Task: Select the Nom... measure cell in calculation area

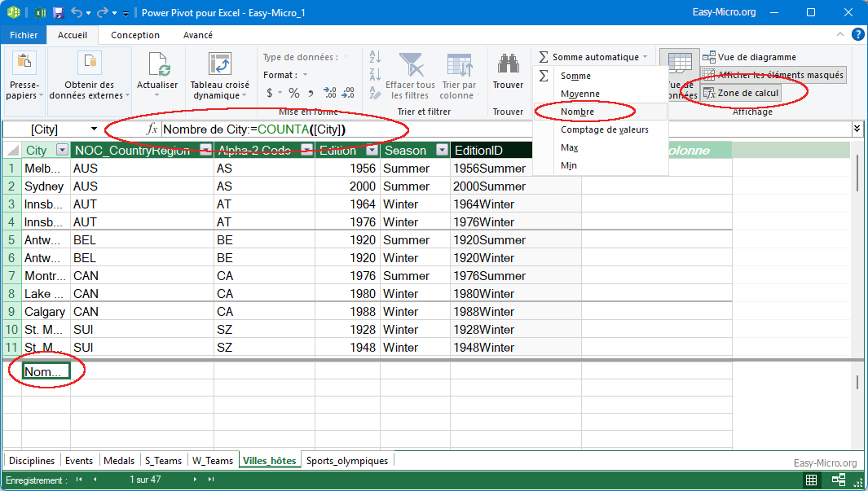Action: 46,371
